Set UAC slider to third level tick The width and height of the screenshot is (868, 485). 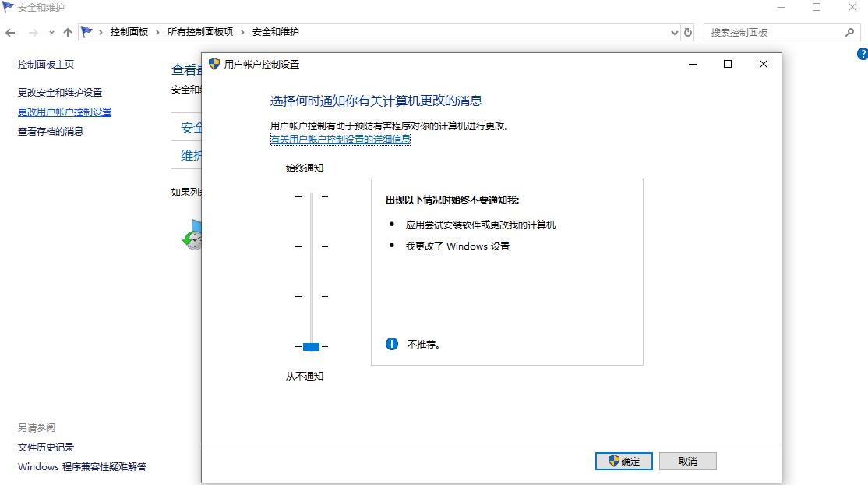[312, 296]
